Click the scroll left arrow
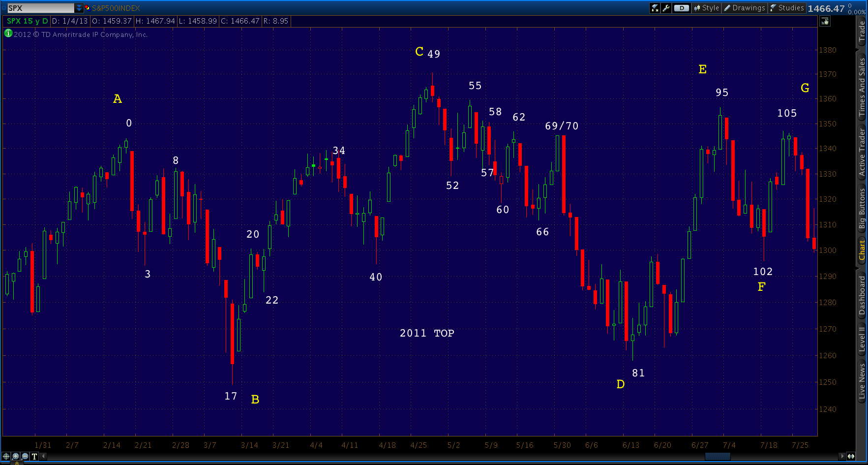868x465 pixels. click(x=43, y=456)
